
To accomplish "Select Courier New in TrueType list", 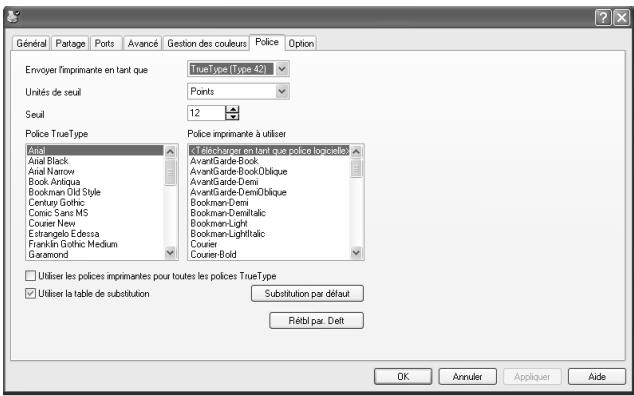I will (95, 223).
